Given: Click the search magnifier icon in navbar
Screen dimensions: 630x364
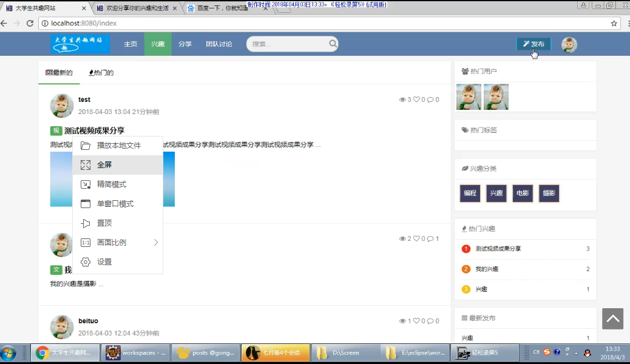Looking at the screenshot, I should point(333,44).
